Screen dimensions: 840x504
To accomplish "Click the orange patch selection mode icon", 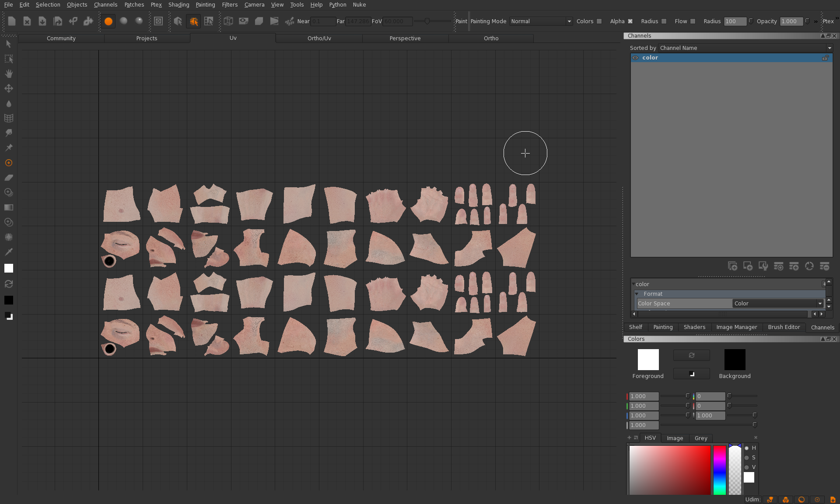I will 193,21.
